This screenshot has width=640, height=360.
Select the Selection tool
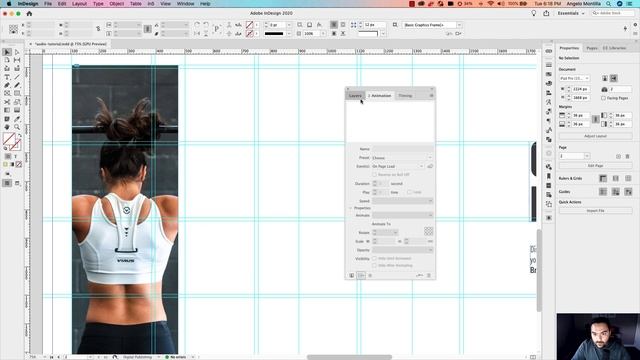7,52
